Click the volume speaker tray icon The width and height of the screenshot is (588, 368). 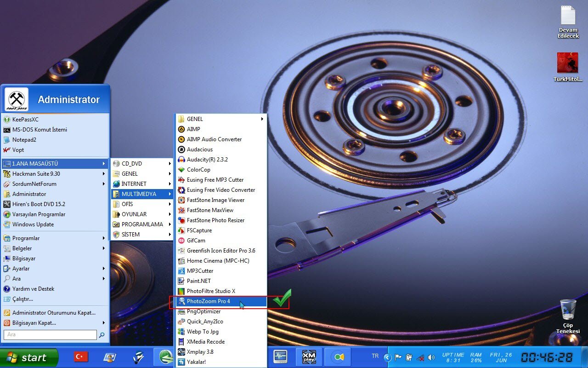pos(431,357)
